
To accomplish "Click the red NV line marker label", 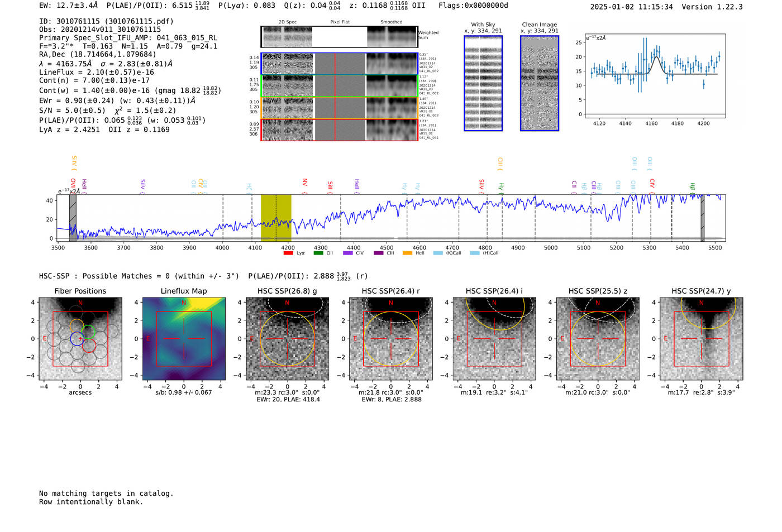I will pyautogui.click(x=305, y=185).
